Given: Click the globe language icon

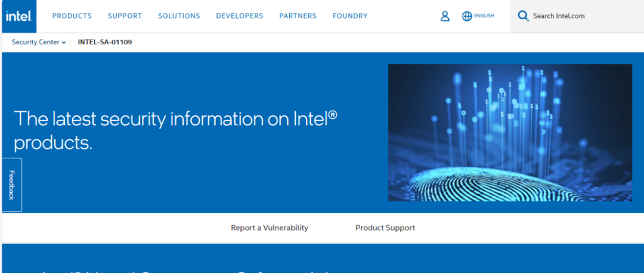Looking at the screenshot, I should click(x=467, y=16).
